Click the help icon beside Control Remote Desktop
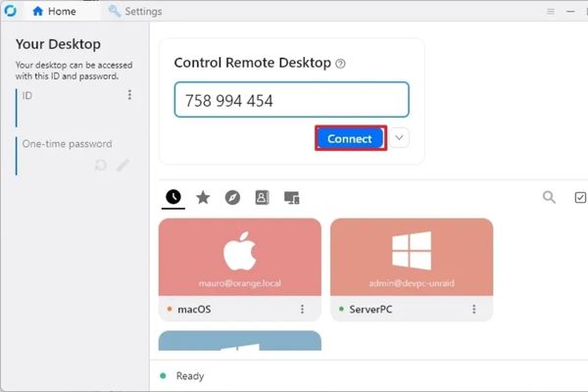This screenshot has width=588, height=392. coord(340,63)
